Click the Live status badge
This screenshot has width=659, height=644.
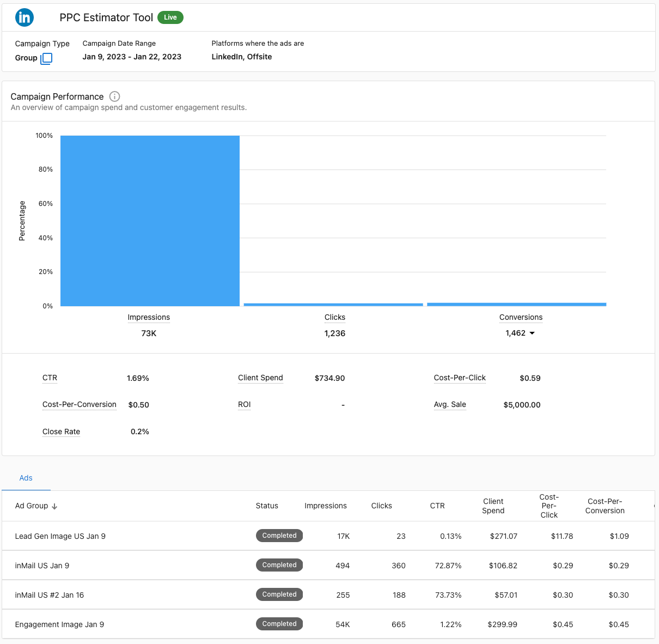(x=170, y=17)
